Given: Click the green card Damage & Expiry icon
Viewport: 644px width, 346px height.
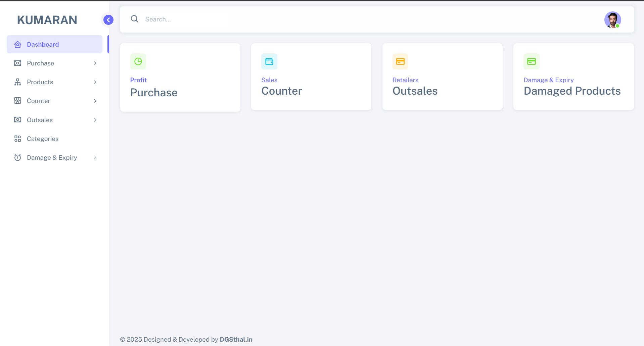Looking at the screenshot, I should point(531,61).
